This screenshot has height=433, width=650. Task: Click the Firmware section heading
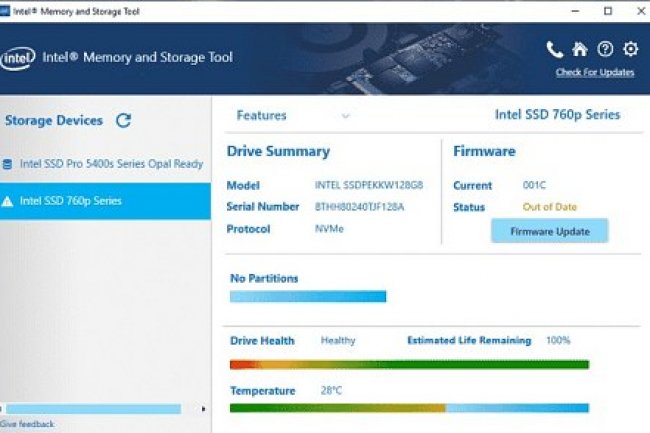click(x=484, y=151)
